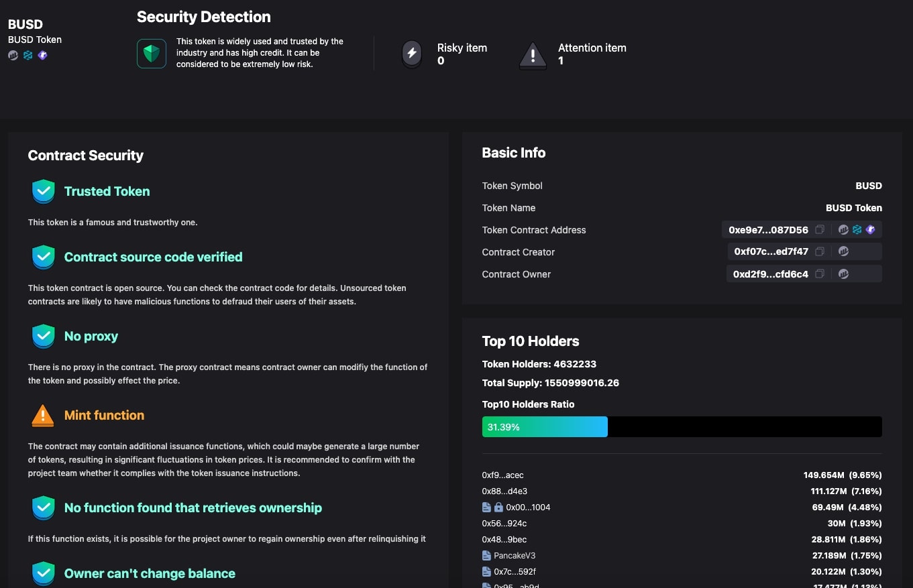Click the Security Detection title
This screenshot has width=913, height=588.
(204, 17)
